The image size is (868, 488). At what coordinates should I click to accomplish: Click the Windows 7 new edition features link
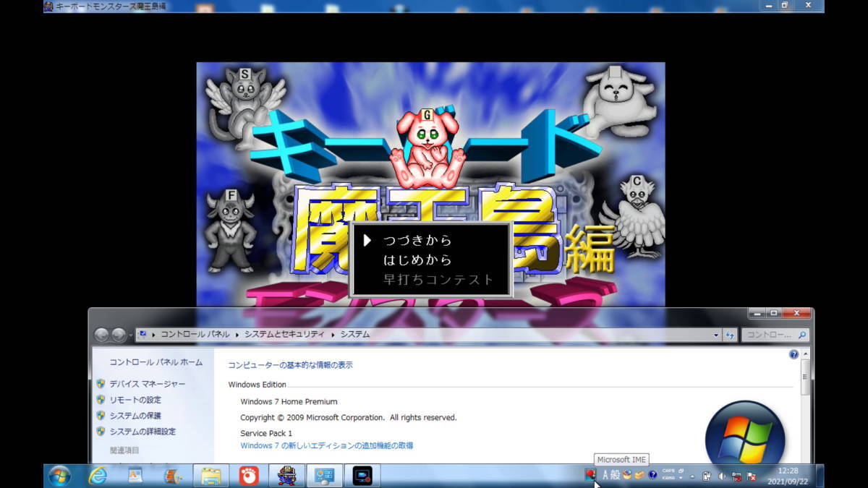pyautogui.click(x=327, y=446)
